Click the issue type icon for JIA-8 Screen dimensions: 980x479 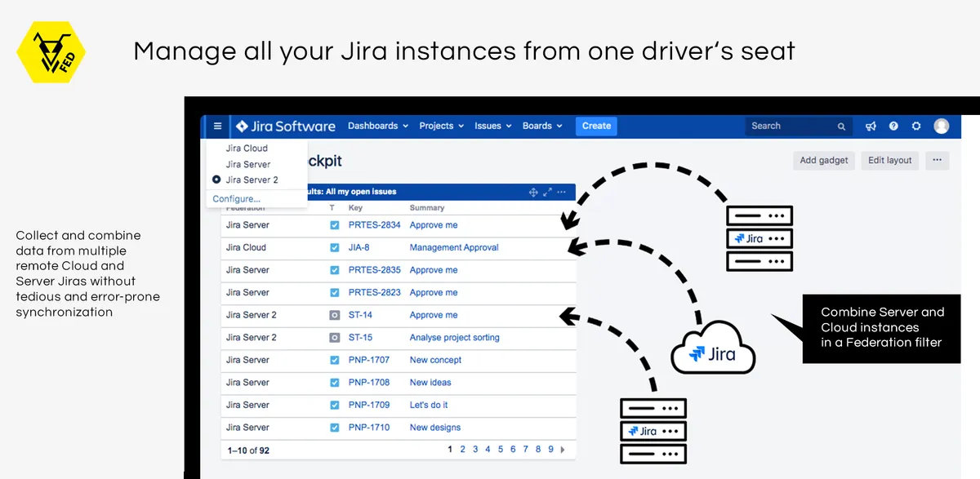point(335,247)
